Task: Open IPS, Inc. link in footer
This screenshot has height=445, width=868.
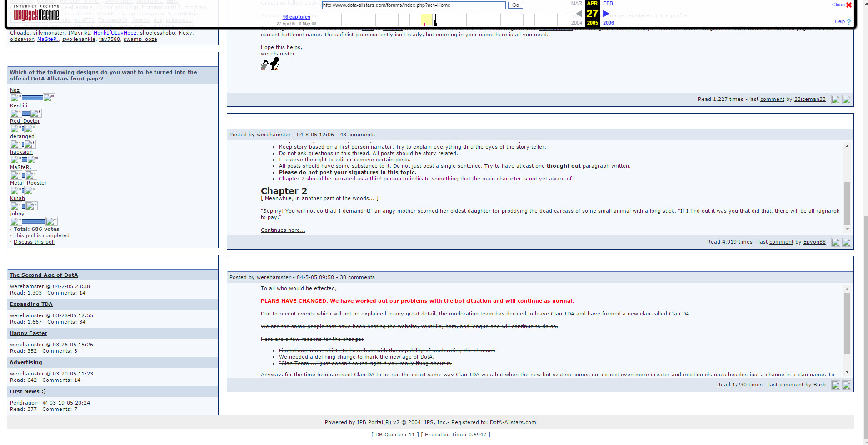Action: coord(436,422)
